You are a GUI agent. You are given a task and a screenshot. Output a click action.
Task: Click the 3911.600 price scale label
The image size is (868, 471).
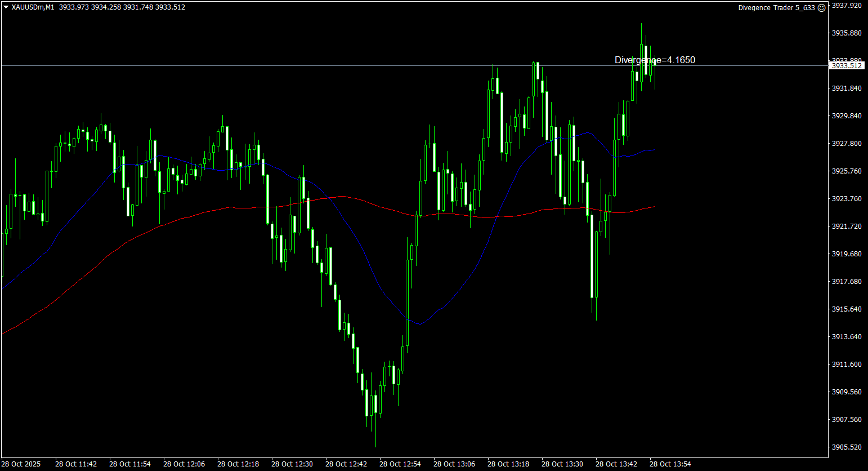click(847, 365)
